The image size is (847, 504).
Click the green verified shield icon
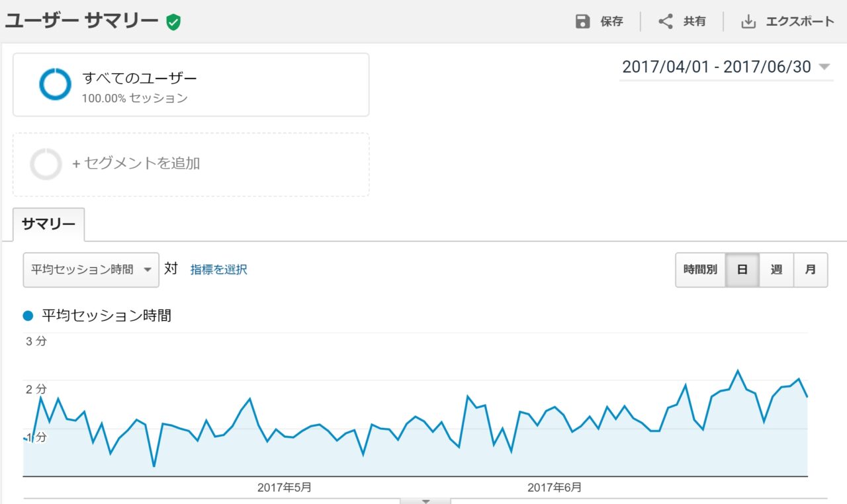pos(173,22)
